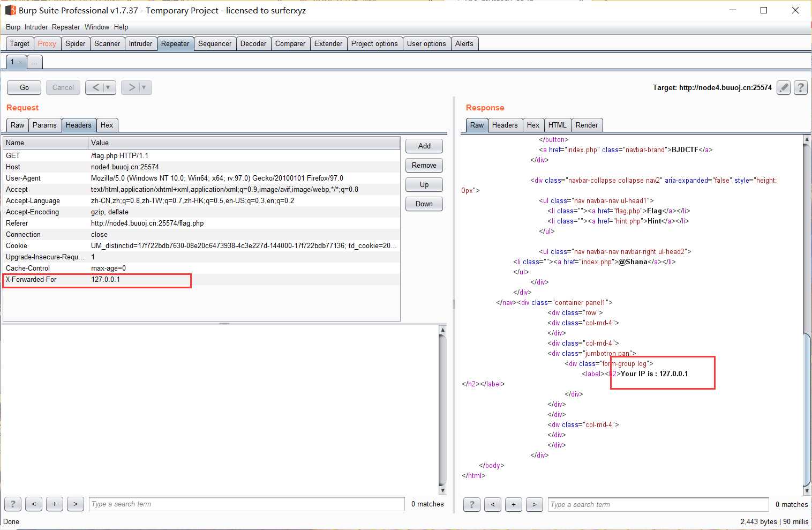Click the Burp Suite logo icon
812x530 pixels.
10,10
